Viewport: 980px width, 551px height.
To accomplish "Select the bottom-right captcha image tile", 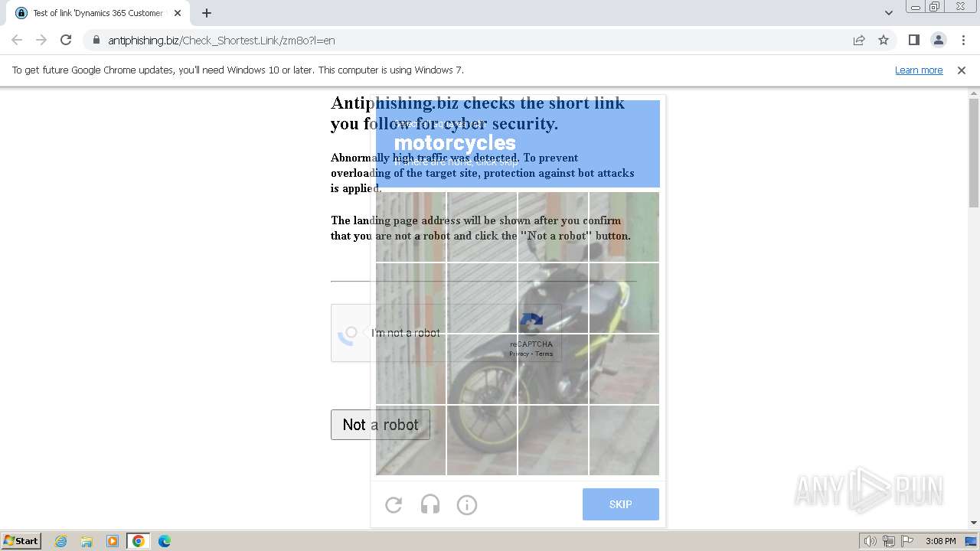I will coord(624,440).
